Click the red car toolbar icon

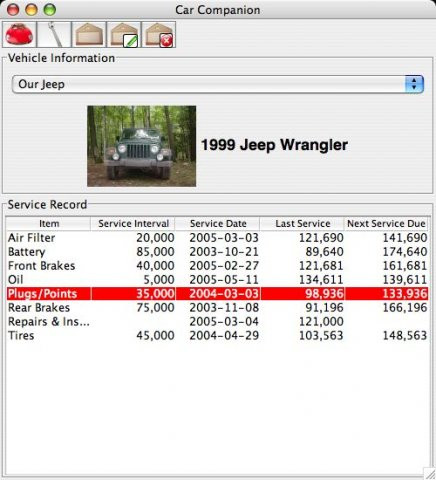click(x=19, y=34)
